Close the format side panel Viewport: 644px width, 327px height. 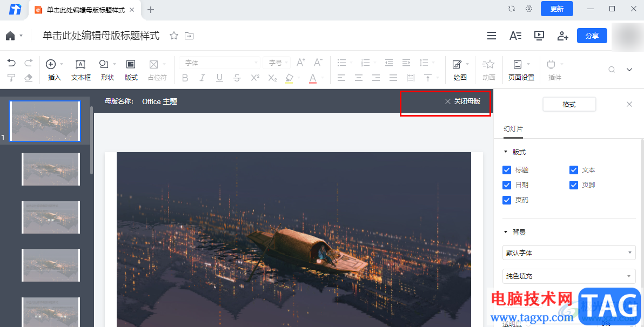(x=629, y=104)
